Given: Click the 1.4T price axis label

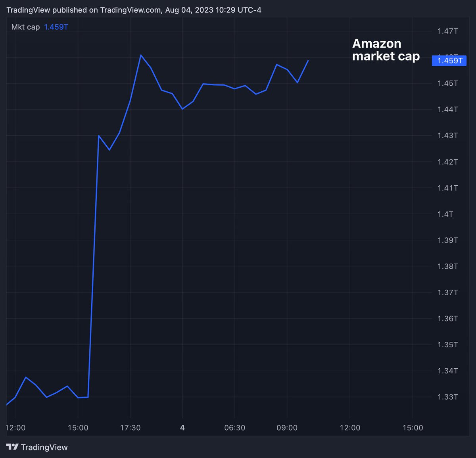Looking at the screenshot, I should click(x=445, y=214).
